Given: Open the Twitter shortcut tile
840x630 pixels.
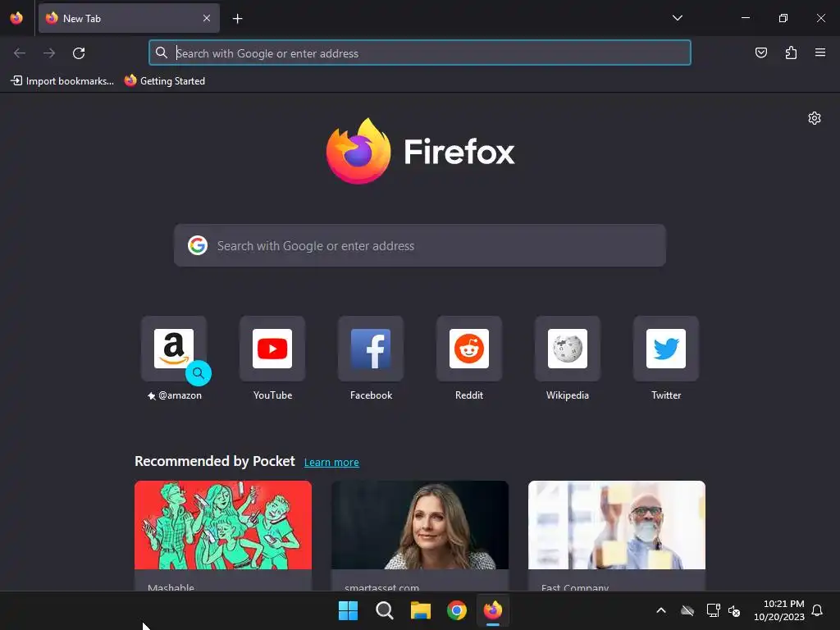Looking at the screenshot, I should coord(666,349).
